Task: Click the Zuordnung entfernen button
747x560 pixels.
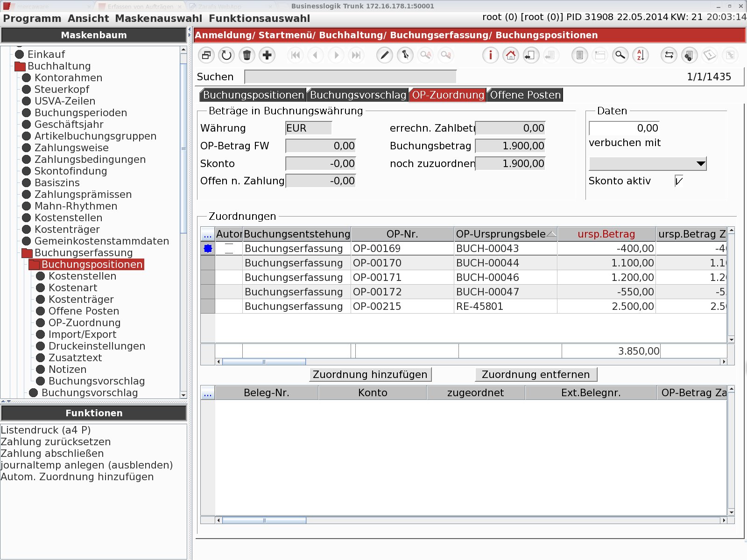Action: pyautogui.click(x=536, y=375)
